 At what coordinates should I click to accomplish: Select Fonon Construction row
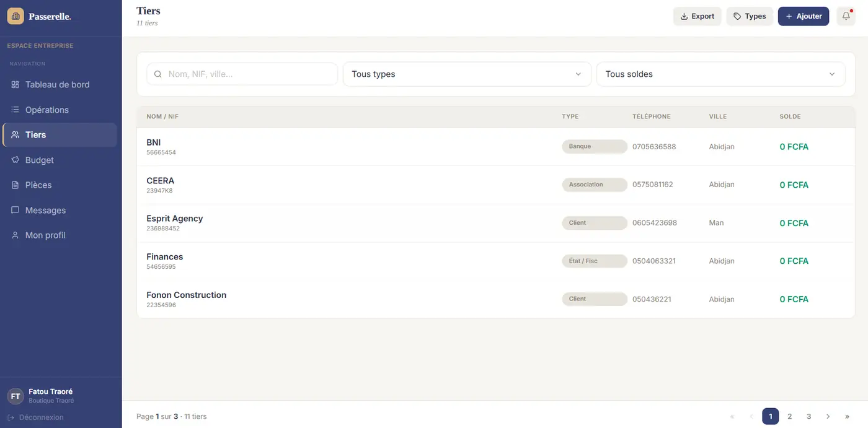click(x=496, y=299)
